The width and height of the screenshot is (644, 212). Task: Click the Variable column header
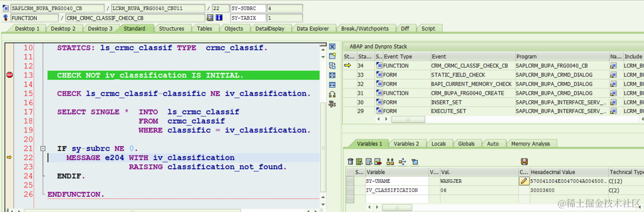(397, 172)
